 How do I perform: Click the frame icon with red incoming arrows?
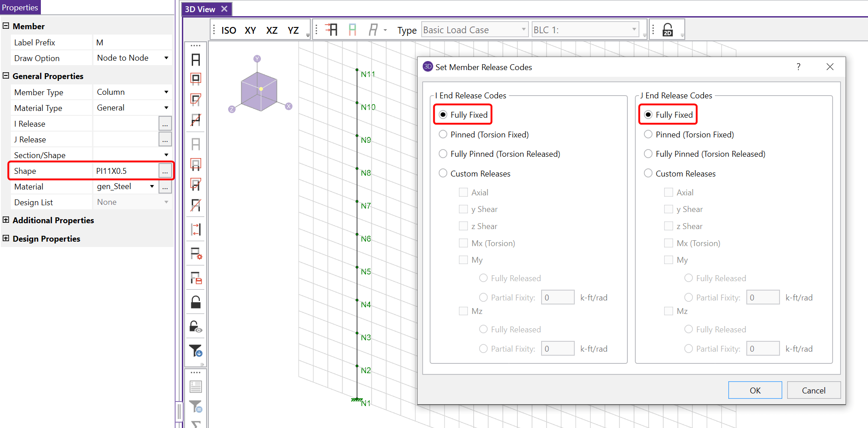(x=331, y=30)
